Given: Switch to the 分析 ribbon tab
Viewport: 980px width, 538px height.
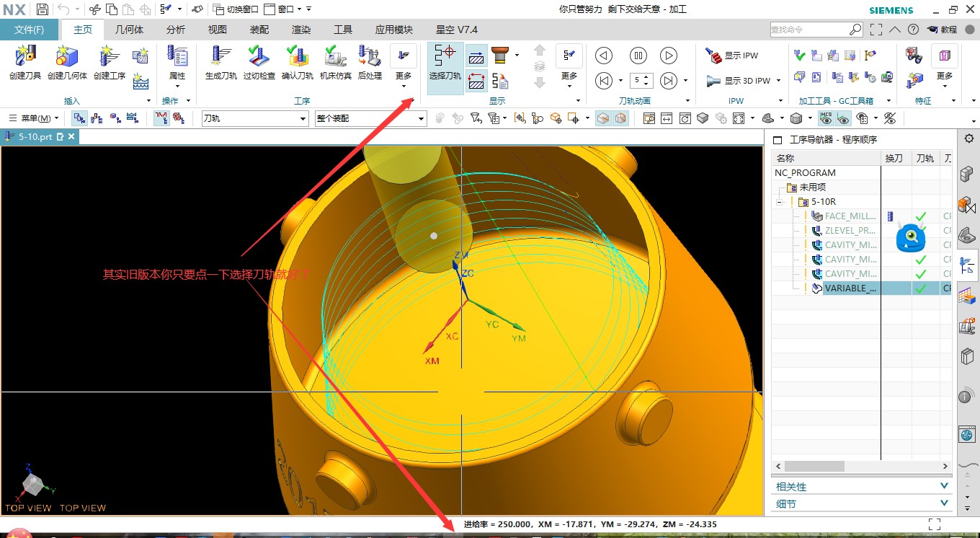Looking at the screenshot, I should [x=175, y=30].
